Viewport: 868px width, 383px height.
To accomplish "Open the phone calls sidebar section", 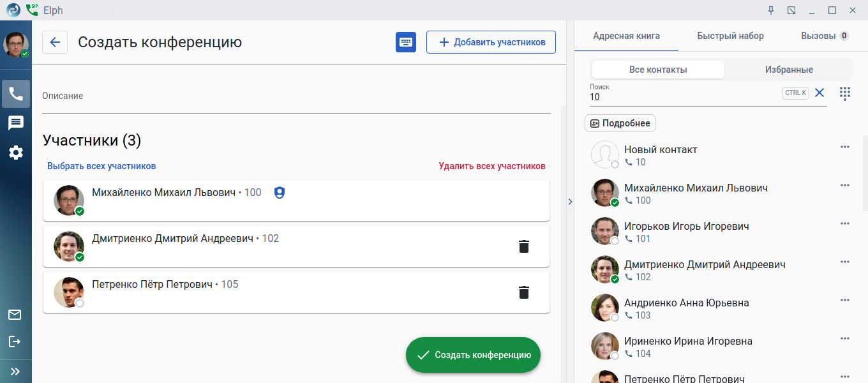I will click(16, 94).
